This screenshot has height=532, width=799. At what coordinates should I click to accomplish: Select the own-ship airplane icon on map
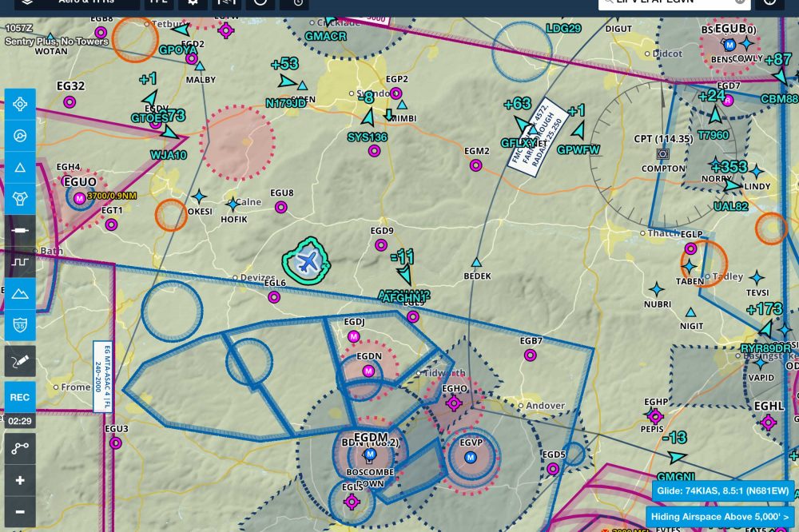pyautogui.click(x=306, y=260)
